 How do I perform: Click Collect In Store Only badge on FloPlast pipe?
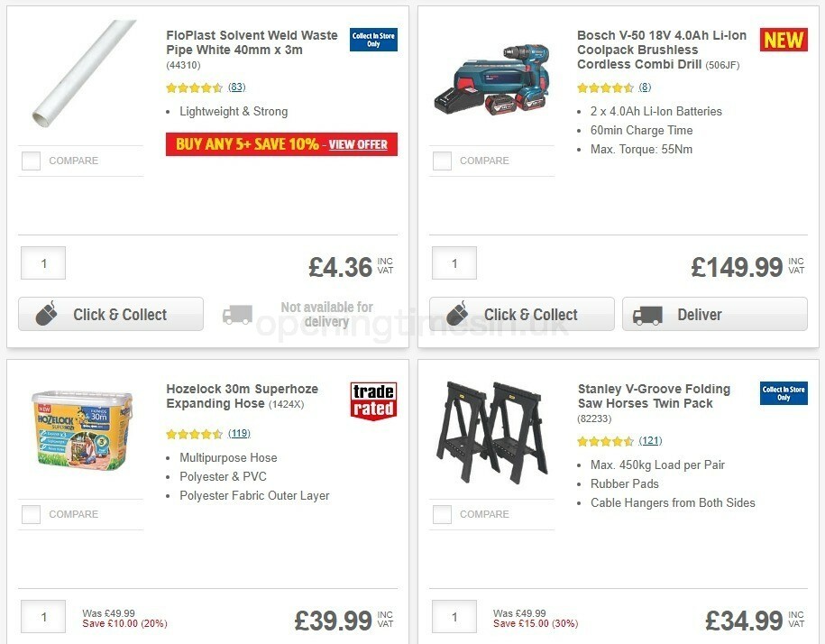(372, 40)
